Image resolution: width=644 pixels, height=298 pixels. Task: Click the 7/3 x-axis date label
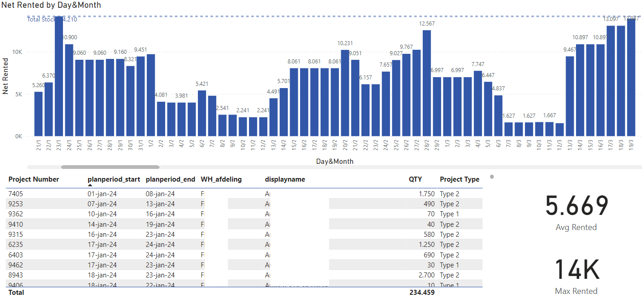[x=509, y=144]
